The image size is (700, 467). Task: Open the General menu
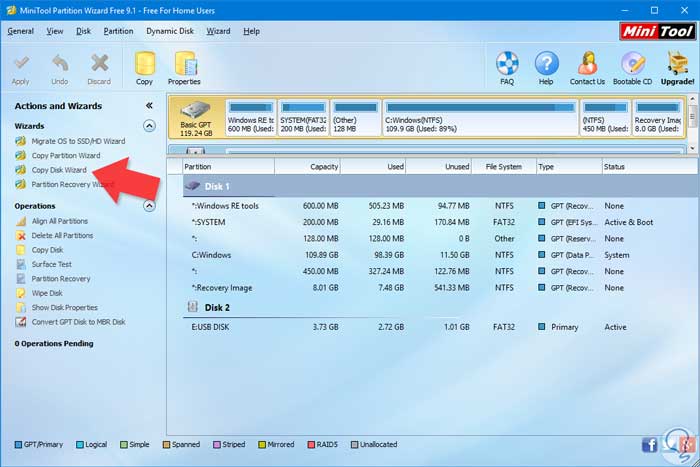[x=21, y=31]
